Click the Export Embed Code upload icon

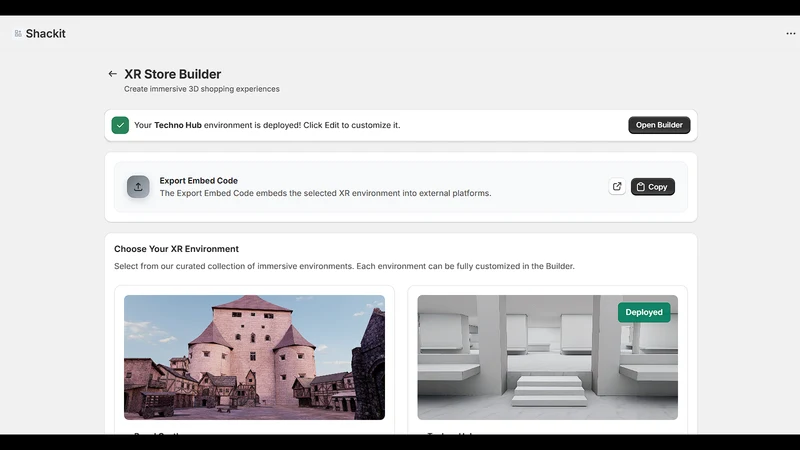(138, 187)
